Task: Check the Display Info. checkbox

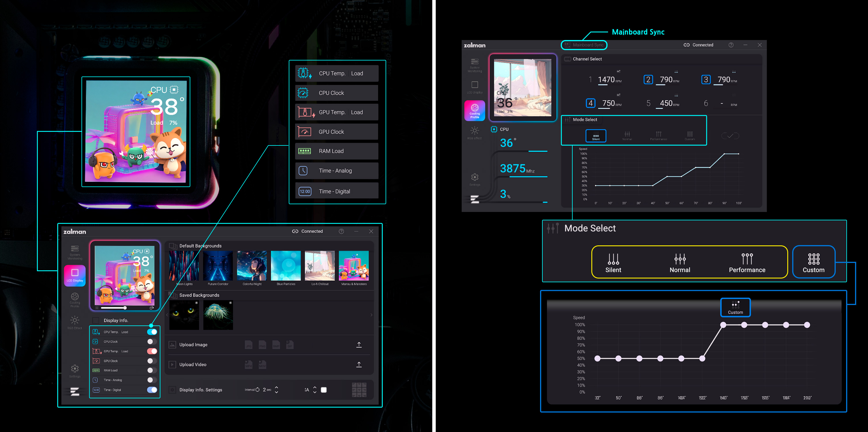Action: (96, 320)
